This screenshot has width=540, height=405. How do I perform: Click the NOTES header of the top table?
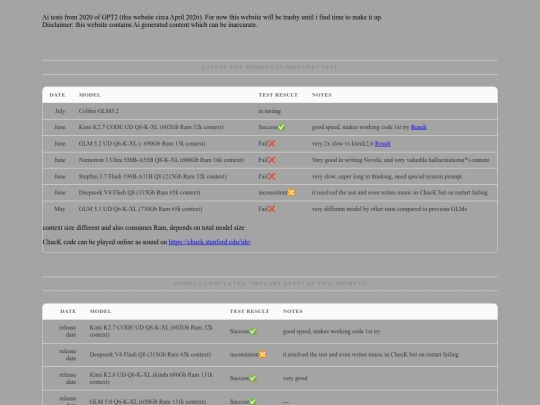click(x=322, y=95)
